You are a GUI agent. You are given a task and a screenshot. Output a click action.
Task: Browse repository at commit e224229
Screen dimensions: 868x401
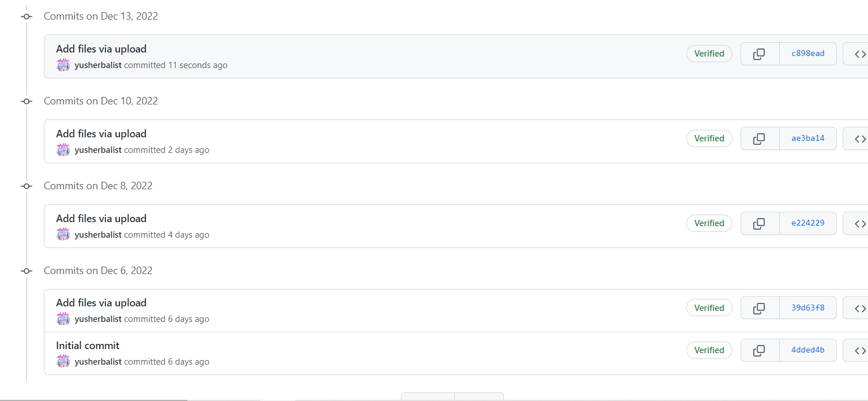[x=859, y=223]
